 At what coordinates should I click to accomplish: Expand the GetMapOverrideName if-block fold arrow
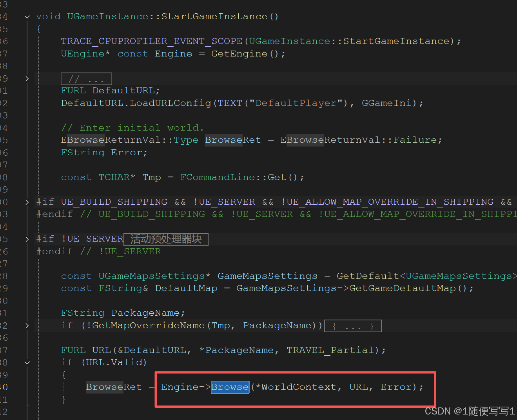tap(27, 325)
